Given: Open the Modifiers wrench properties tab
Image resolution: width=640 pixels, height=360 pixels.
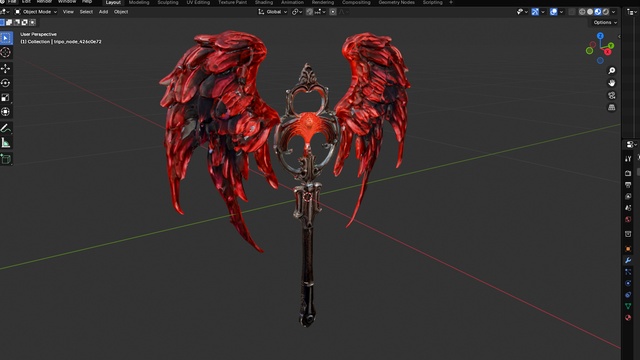Looking at the screenshot, I should coord(628,260).
